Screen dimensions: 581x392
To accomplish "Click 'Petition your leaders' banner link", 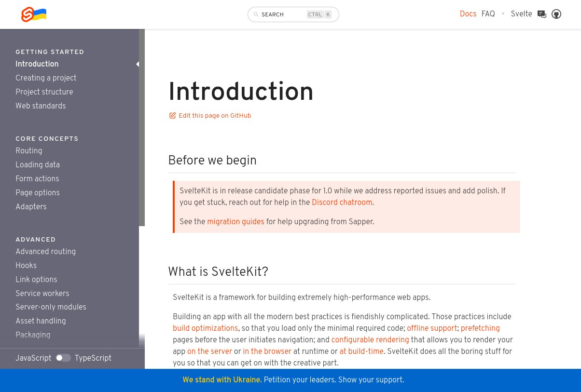I will pos(300,380).
